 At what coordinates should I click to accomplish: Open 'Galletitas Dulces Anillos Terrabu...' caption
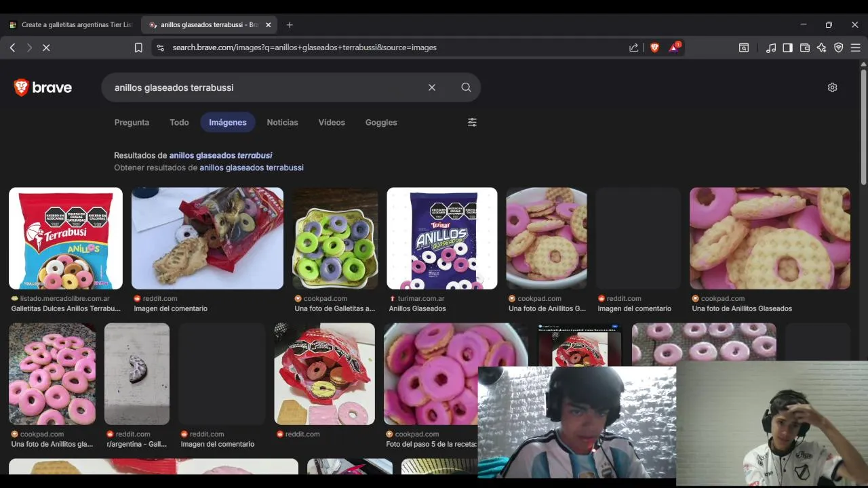[66, 308]
